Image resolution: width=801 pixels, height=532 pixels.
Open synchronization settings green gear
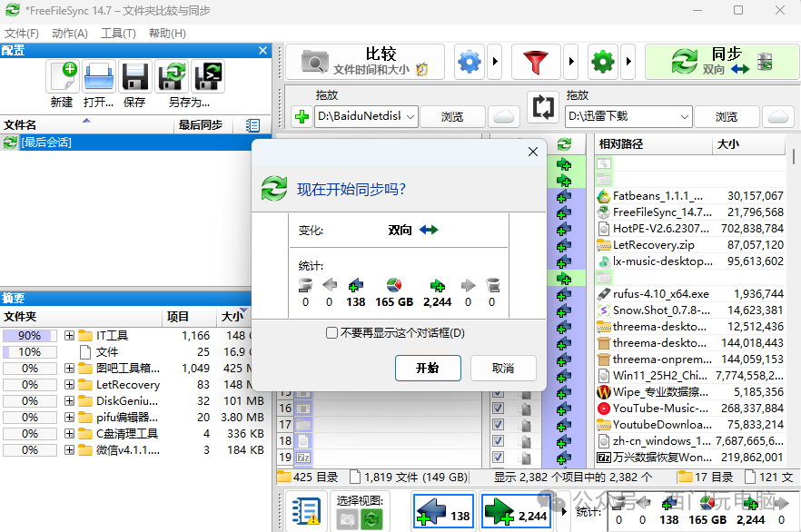click(603, 62)
